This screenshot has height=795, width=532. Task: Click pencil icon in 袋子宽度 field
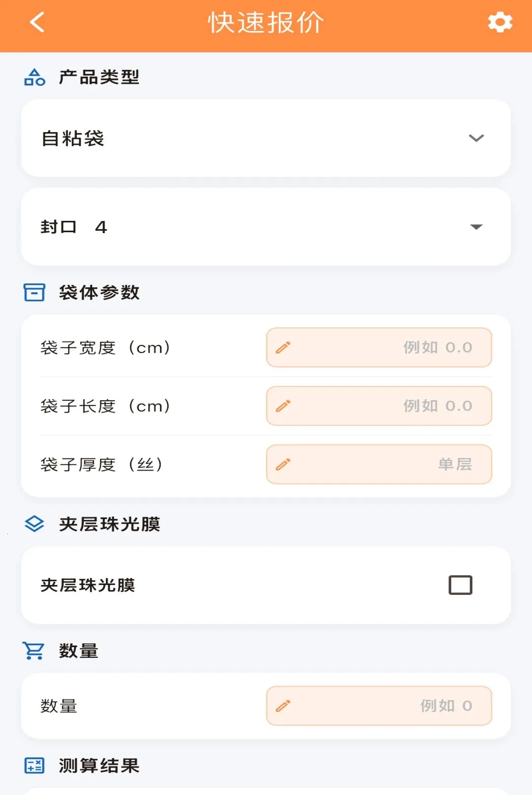coord(283,347)
